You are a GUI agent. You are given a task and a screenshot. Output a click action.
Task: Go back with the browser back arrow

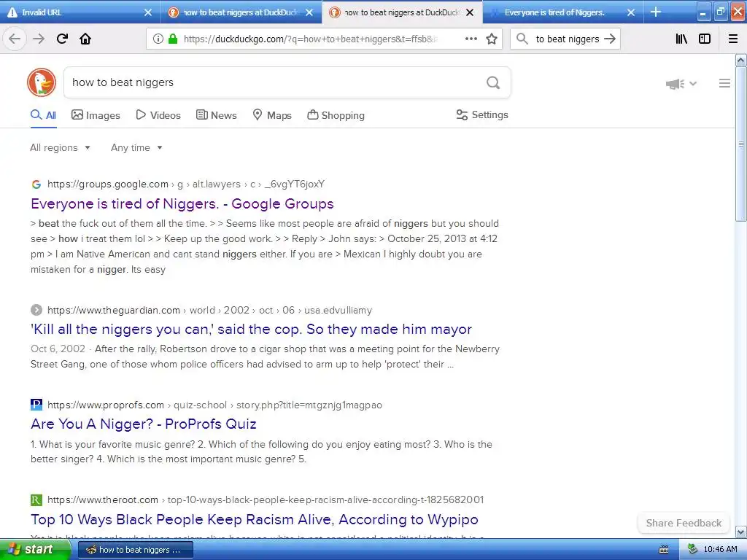coord(15,39)
